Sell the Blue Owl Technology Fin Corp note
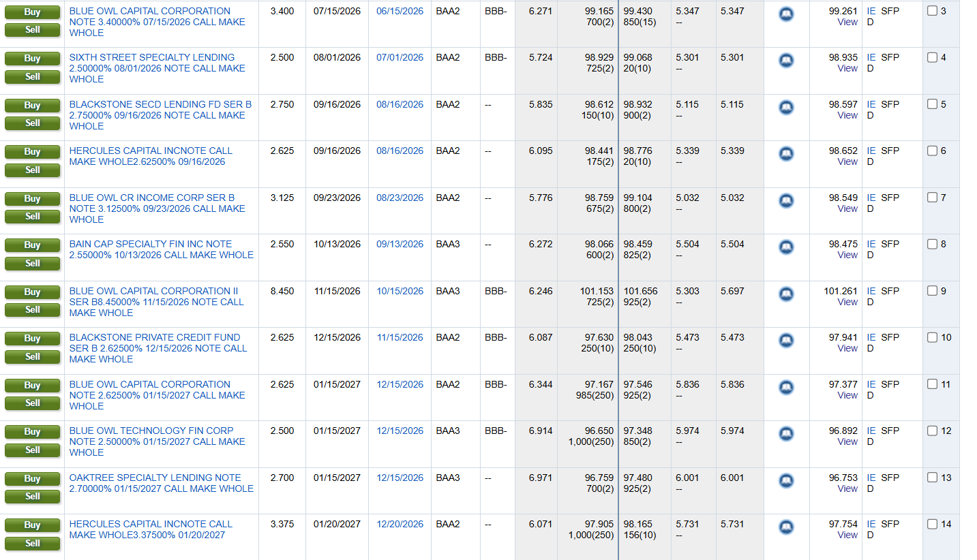 [32, 450]
